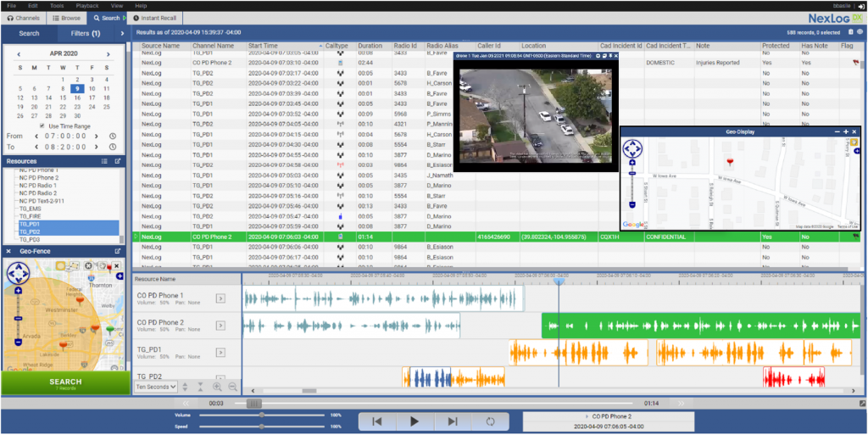Screen dimensions: 868x435
Task: Click Geo-Fence map pan control
Action: (18, 274)
